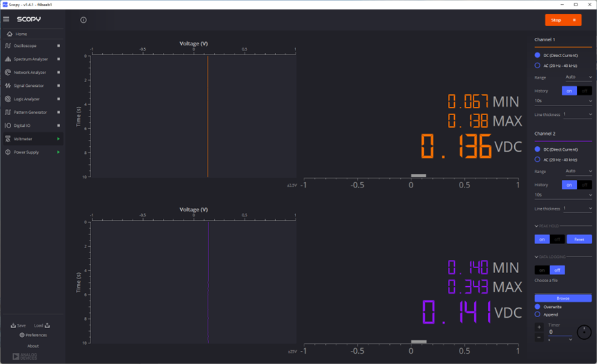Click the Peak Hold Reset button
Viewport: 597px width, 364px height.
[x=579, y=239]
